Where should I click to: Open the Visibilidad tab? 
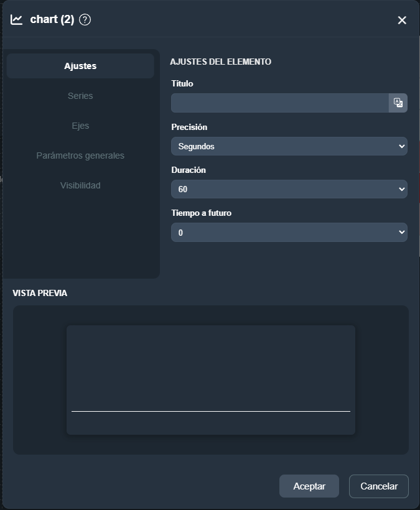pyautogui.click(x=80, y=185)
